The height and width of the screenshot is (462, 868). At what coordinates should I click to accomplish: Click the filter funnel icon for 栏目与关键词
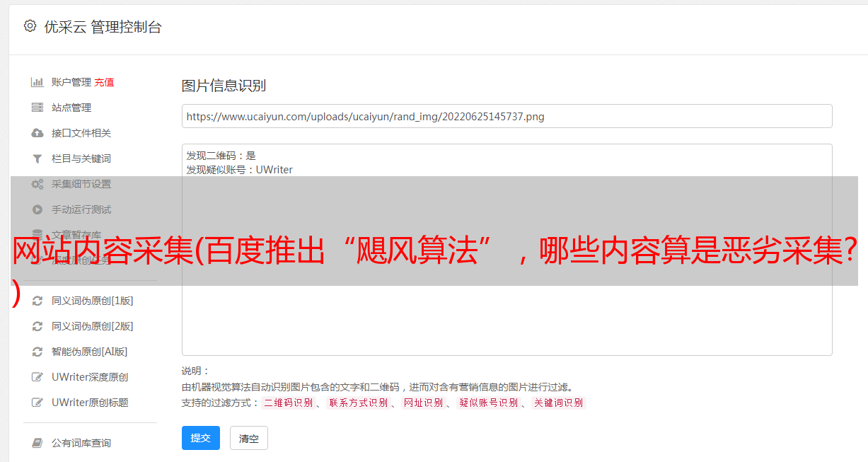pyautogui.click(x=37, y=158)
